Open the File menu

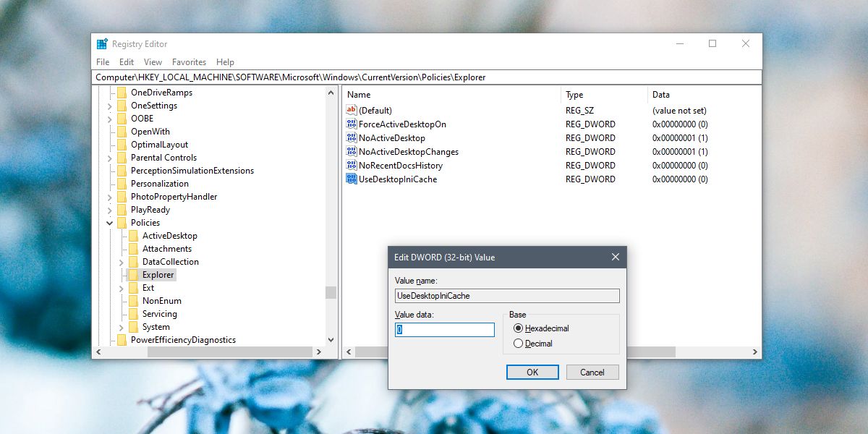click(x=103, y=62)
